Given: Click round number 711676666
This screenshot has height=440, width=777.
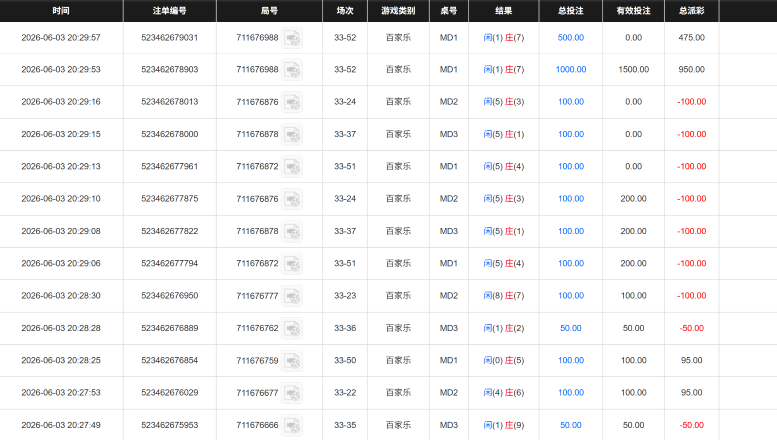Looking at the screenshot, I should coord(257,425).
